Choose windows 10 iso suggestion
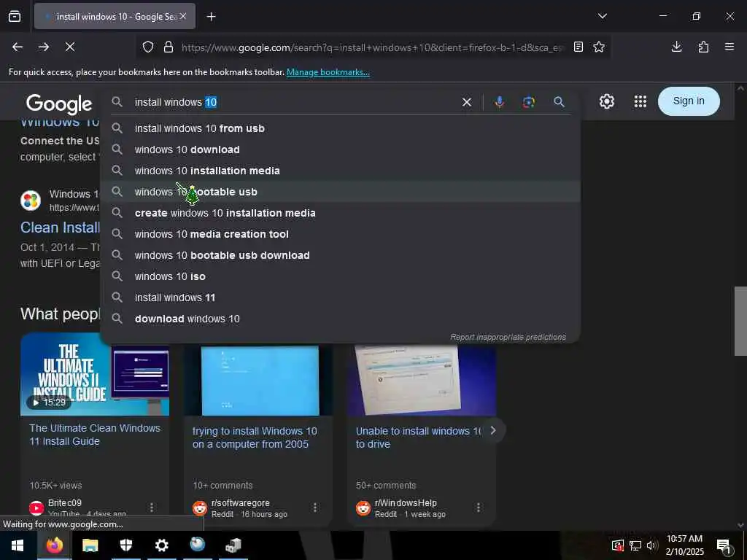 pos(340,276)
